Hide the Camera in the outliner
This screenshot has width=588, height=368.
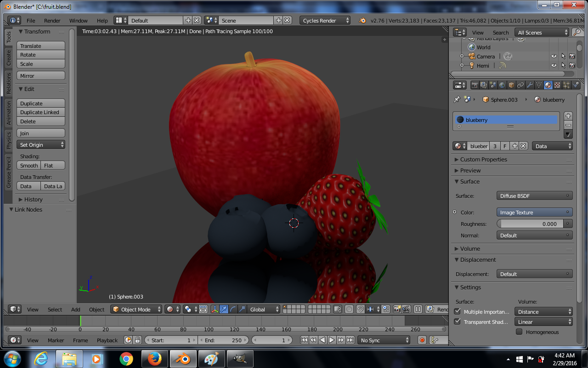[x=554, y=56]
